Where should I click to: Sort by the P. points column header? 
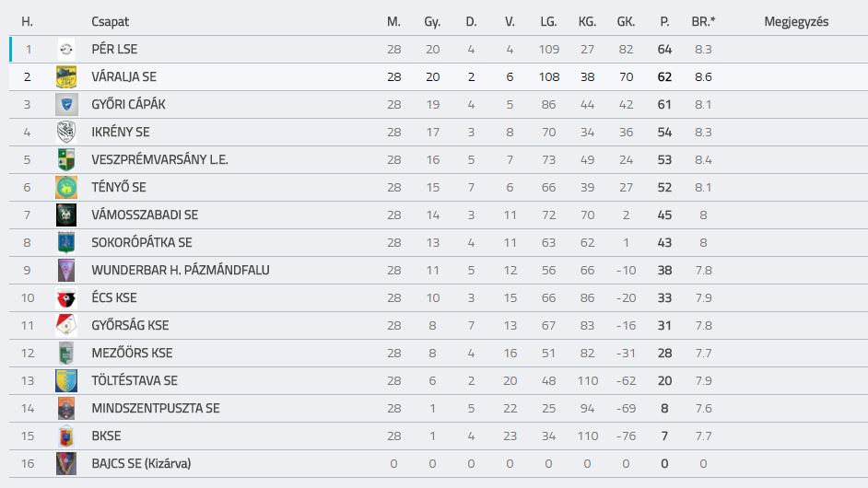[664, 21]
